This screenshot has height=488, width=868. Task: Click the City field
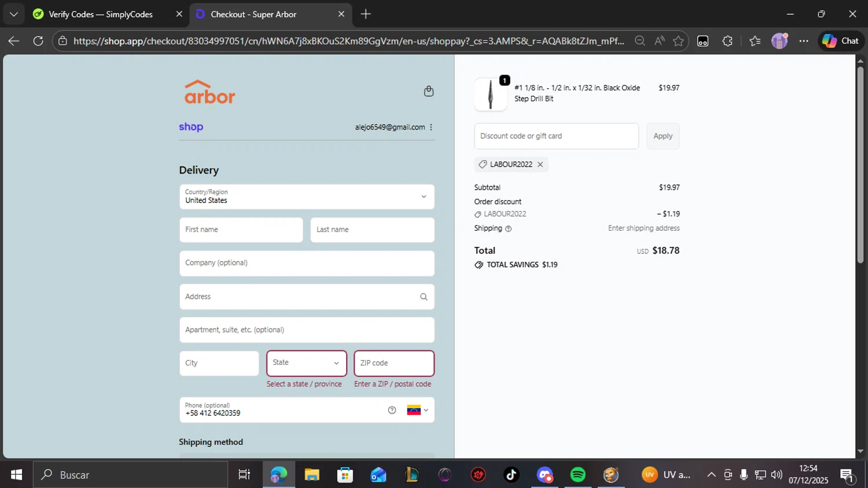click(x=219, y=363)
